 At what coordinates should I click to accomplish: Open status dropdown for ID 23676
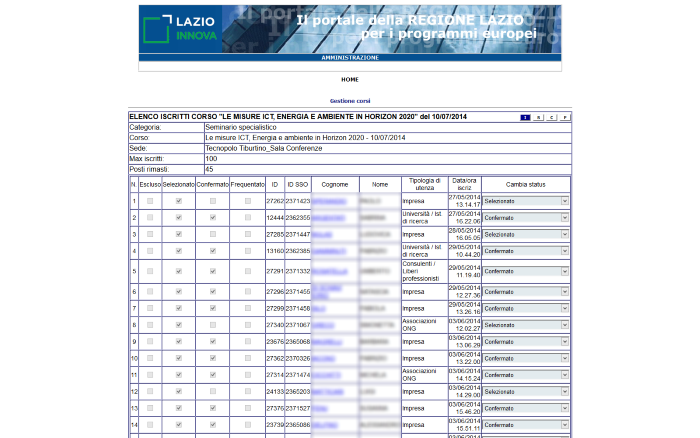(x=526, y=342)
